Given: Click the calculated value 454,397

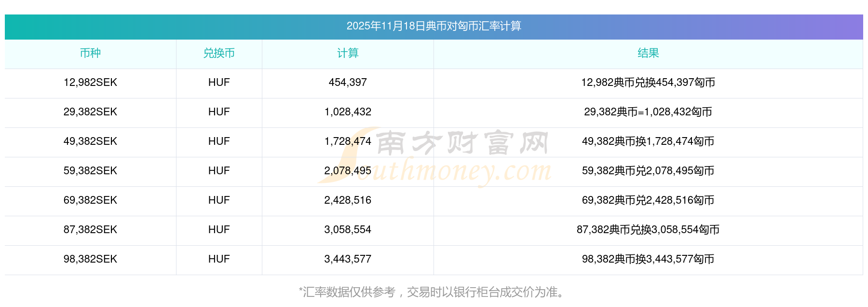Looking at the screenshot, I should 348,83.
